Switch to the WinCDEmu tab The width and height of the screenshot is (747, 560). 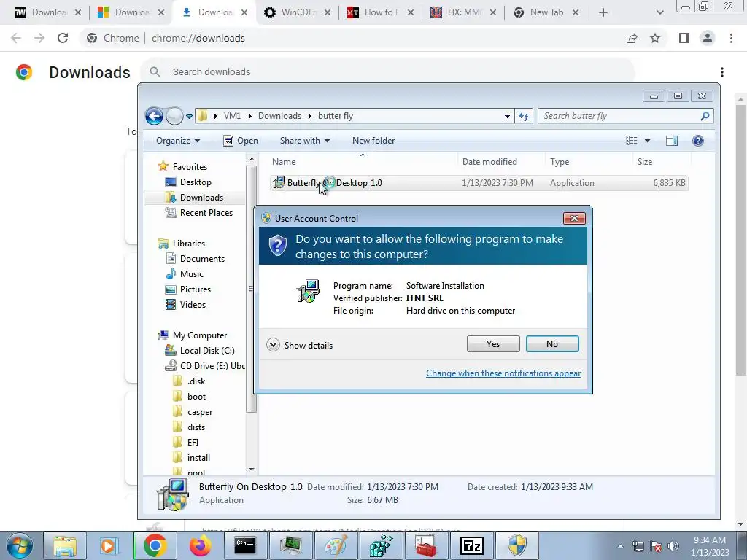[x=298, y=12]
